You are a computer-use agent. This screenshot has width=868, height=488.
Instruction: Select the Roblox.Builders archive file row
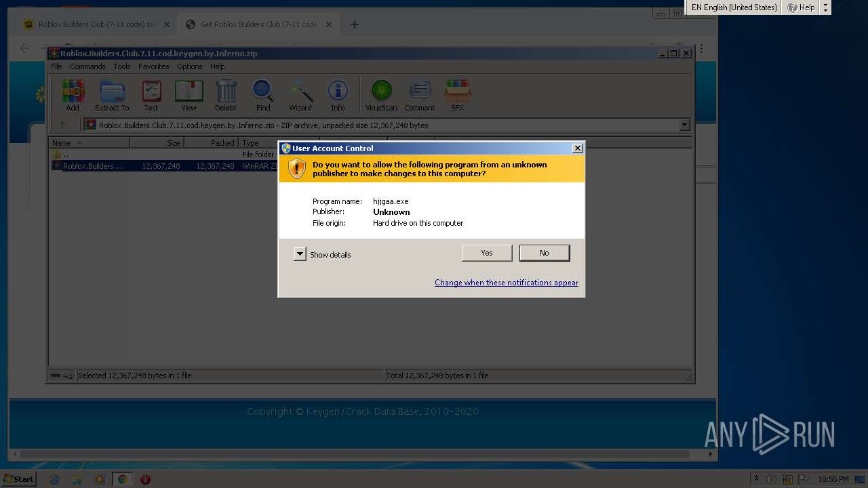[163, 166]
